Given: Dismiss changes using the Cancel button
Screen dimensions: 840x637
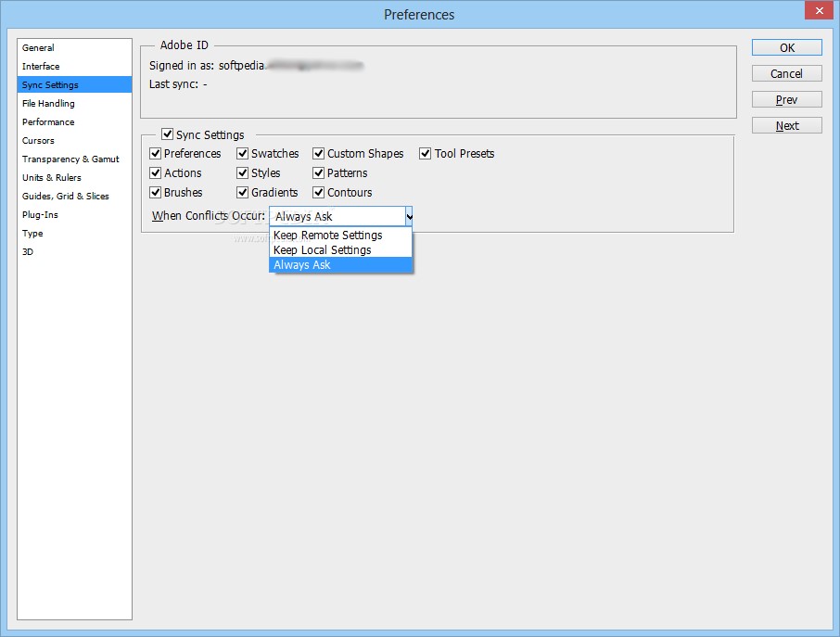Looking at the screenshot, I should point(785,73).
